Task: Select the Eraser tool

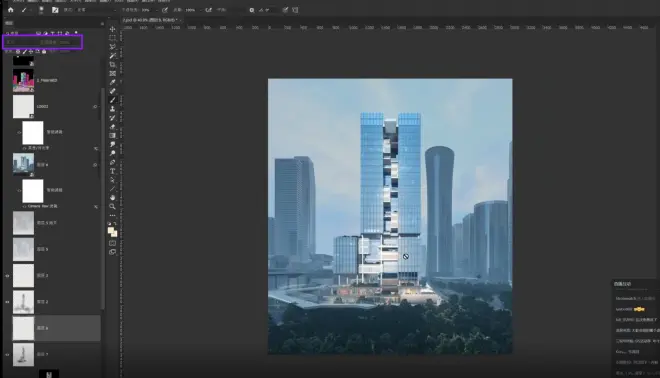Action: tap(112, 126)
